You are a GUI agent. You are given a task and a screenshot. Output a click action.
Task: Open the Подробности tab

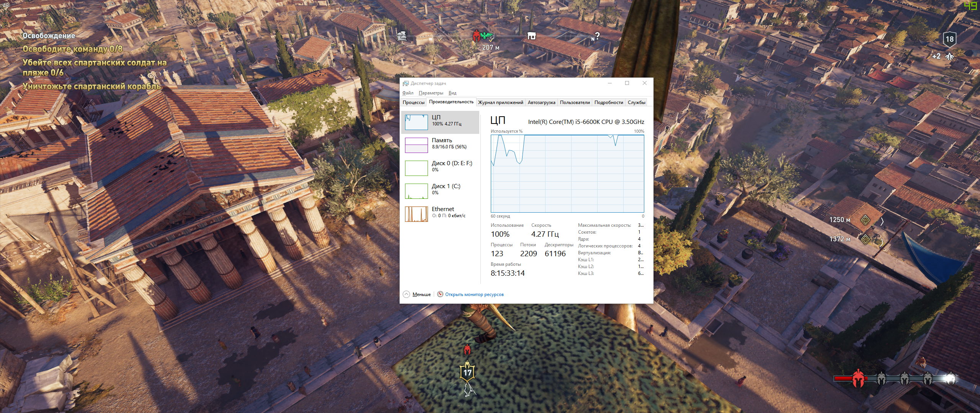609,102
